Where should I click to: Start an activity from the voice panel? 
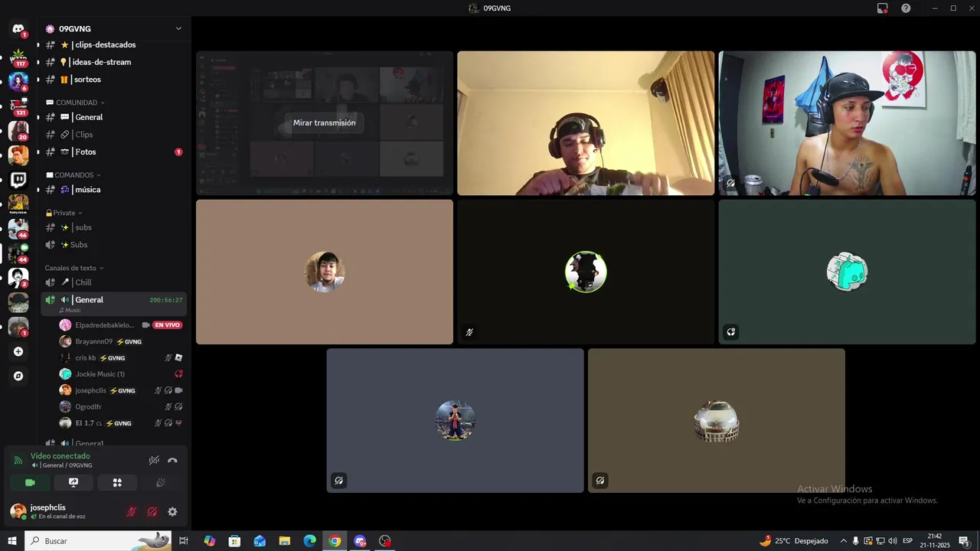click(x=117, y=482)
